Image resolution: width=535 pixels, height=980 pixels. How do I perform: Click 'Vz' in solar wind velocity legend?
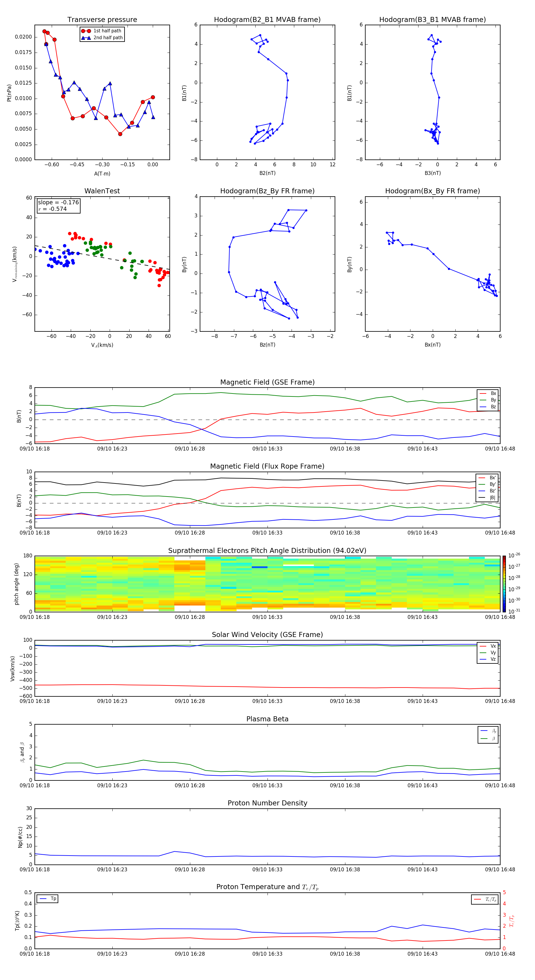[488, 659]
